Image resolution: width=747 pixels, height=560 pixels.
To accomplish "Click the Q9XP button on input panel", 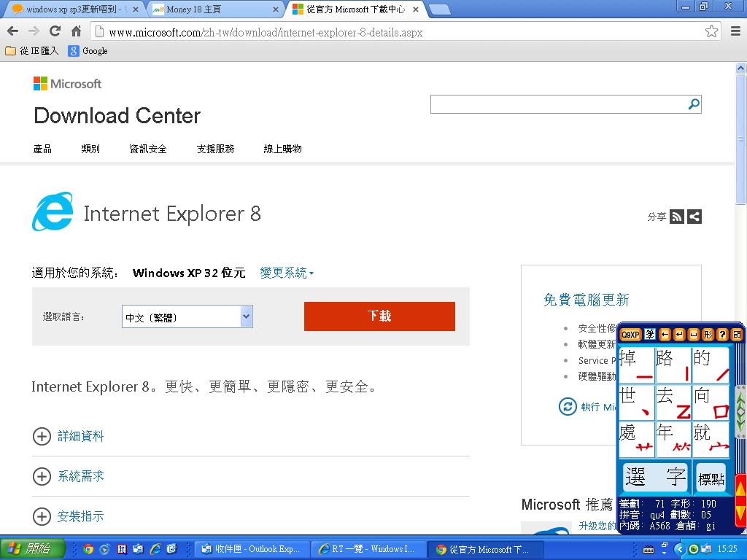I will click(630, 335).
